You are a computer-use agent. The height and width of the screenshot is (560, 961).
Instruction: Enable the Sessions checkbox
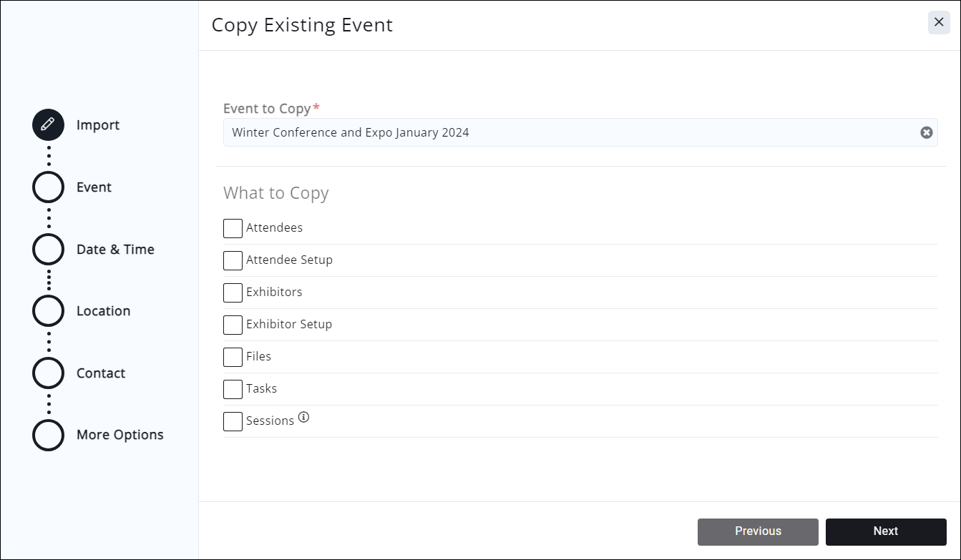[233, 421]
